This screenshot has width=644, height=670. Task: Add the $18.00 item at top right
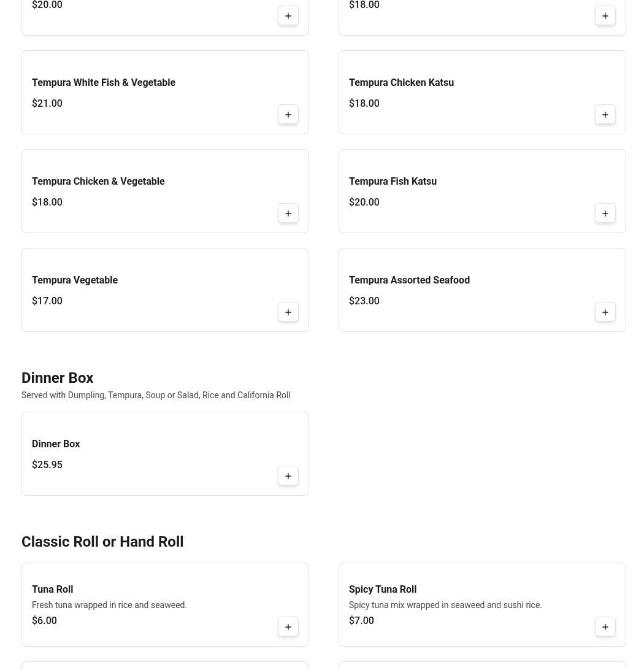tap(605, 16)
